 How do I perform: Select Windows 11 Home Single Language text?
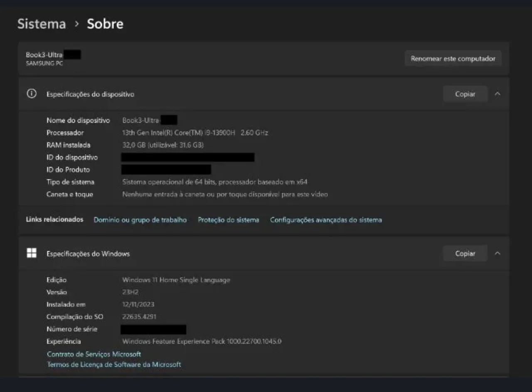pos(176,280)
